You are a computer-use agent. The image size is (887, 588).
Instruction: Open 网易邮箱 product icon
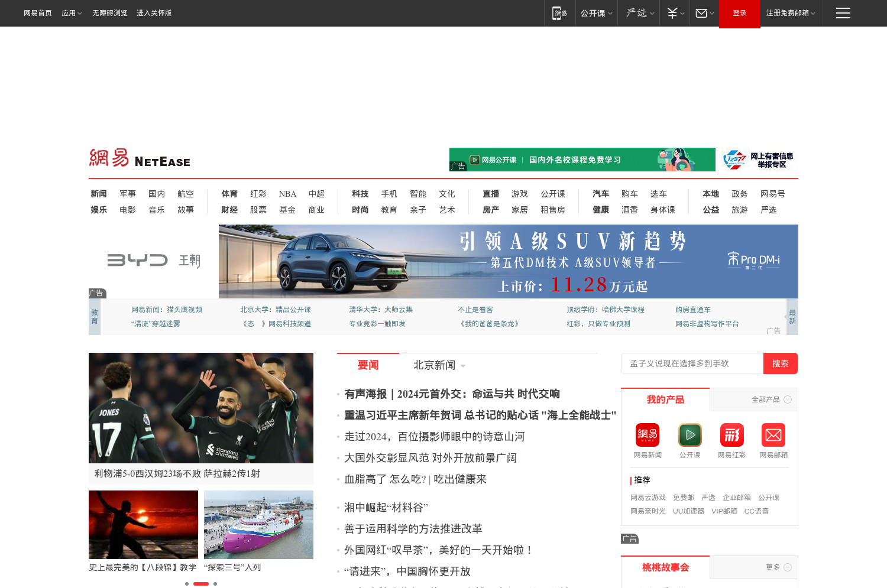[773, 435]
